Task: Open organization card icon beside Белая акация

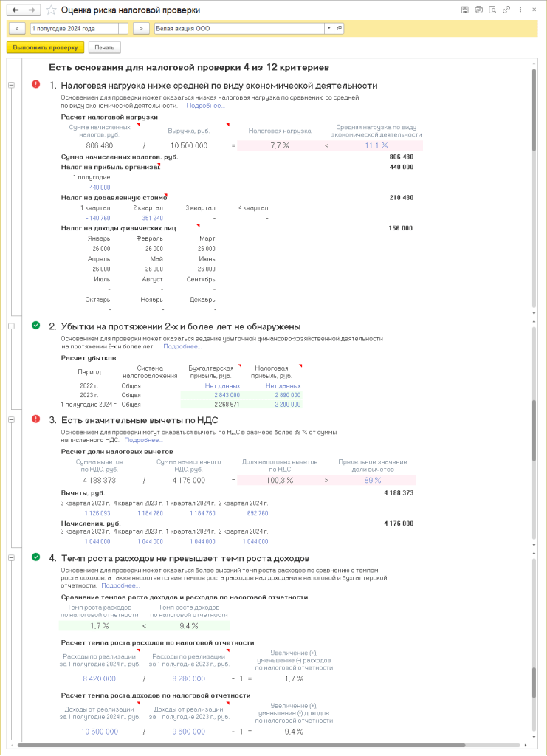Action: [339, 28]
